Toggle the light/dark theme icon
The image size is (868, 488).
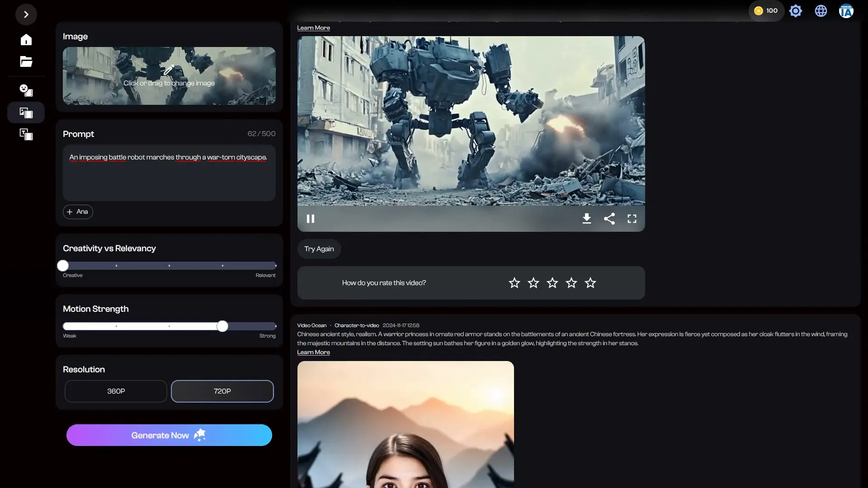point(796,11)
